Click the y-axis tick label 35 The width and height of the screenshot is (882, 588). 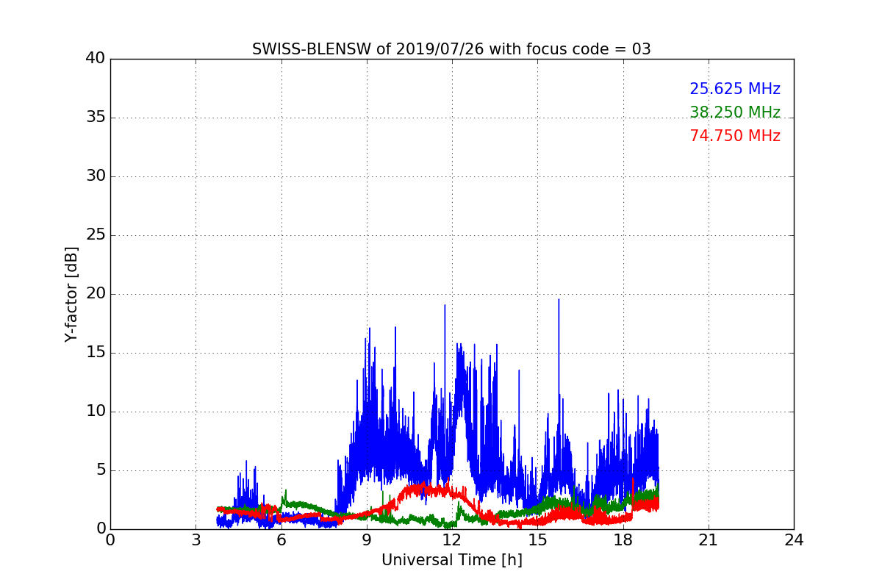pos(95,118)
